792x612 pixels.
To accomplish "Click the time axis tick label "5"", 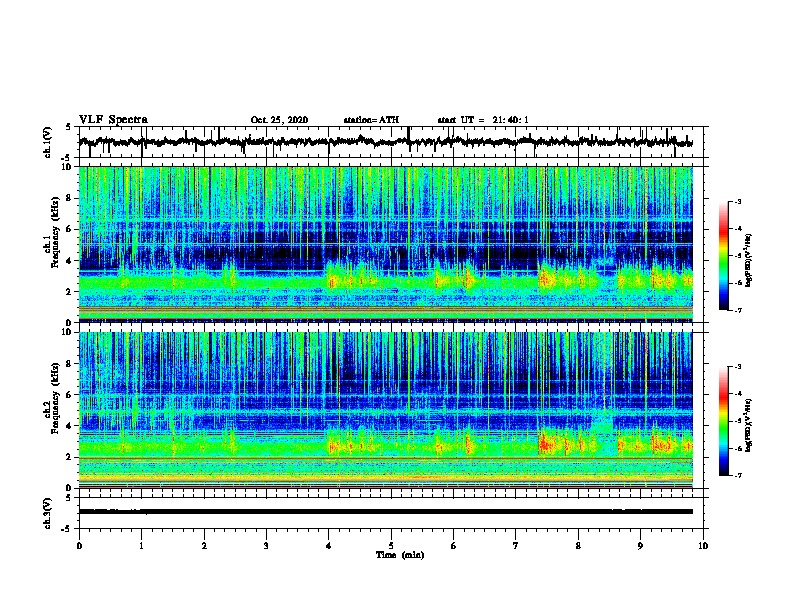I will 391,546.
